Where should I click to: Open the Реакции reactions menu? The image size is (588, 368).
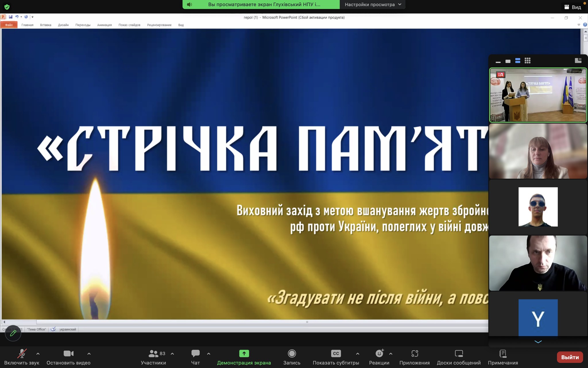pyautogui.click(x=379, y=357)
